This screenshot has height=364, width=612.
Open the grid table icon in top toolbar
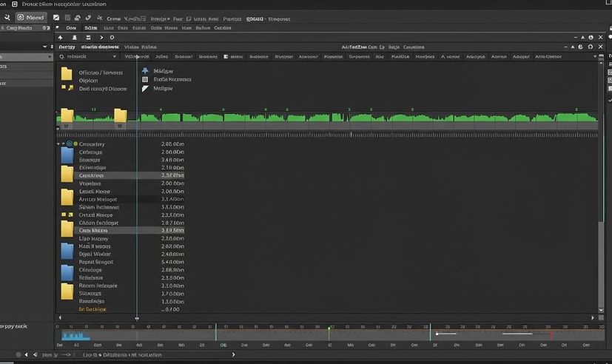(67, 18)
